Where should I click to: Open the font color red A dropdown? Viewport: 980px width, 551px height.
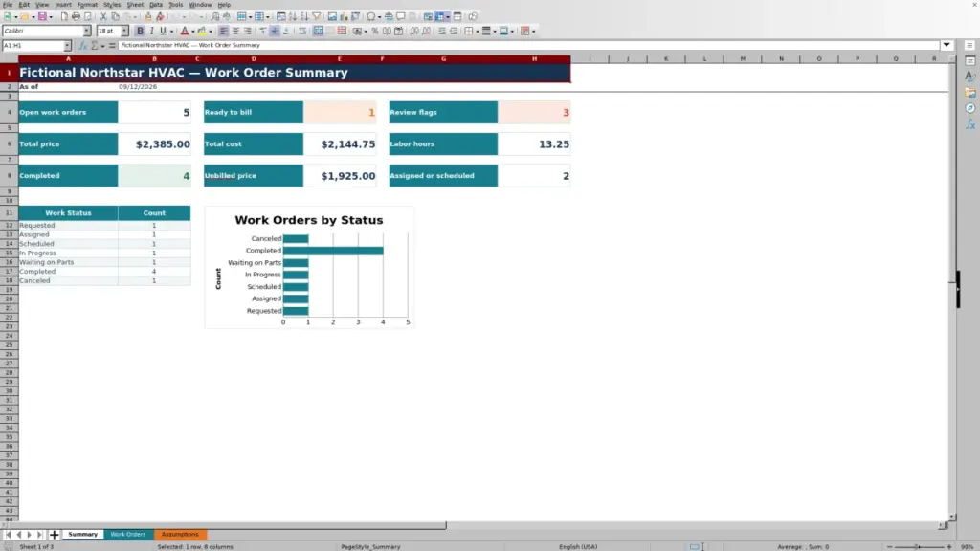coord(193,31)
